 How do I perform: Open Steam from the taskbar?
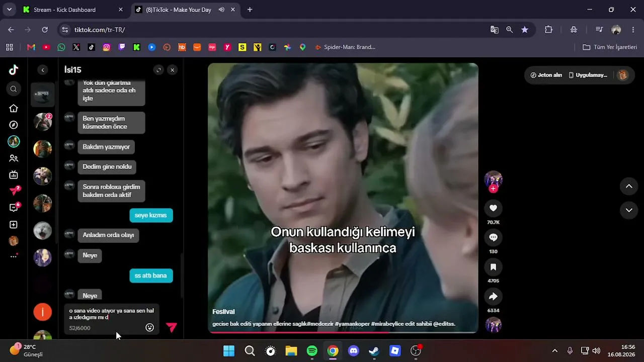point(374,350)
